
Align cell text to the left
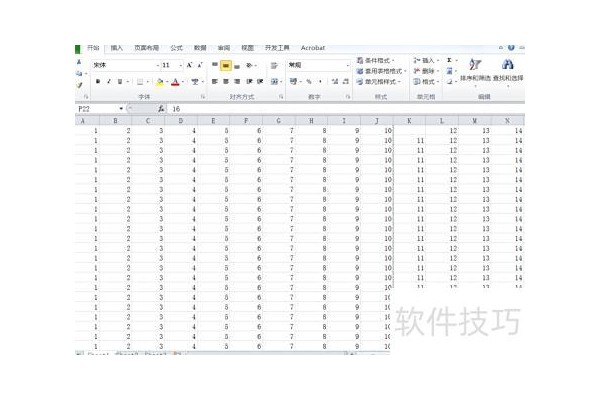click(x=215, y=82)
